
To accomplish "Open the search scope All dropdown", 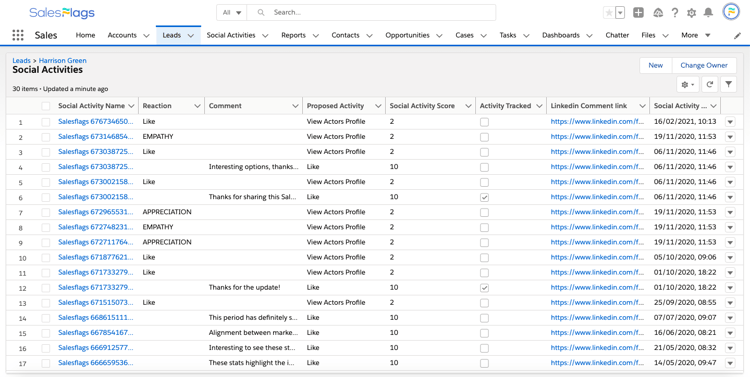I will pos(232,12).
